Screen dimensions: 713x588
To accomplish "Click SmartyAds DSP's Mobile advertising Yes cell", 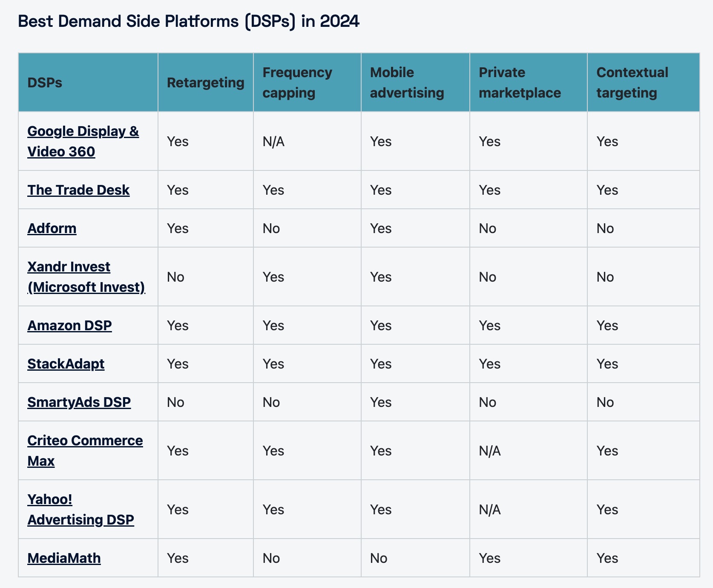I will click(x=415, y=402).
